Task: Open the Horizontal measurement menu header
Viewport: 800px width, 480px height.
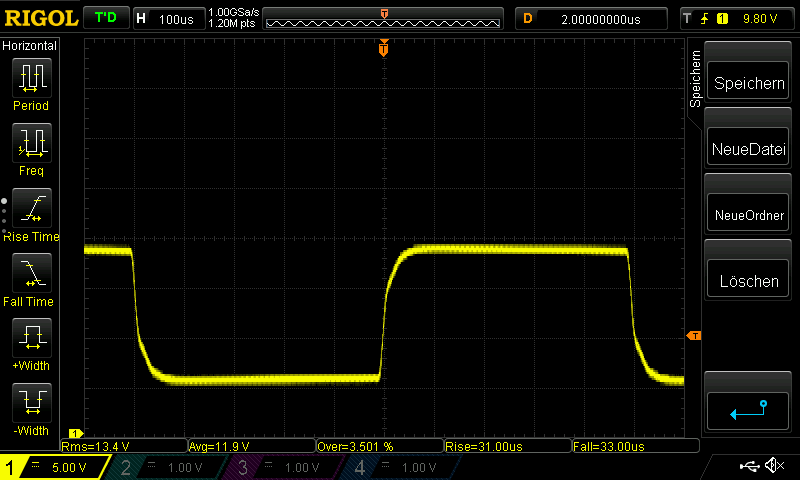Action: coord(30,46)
